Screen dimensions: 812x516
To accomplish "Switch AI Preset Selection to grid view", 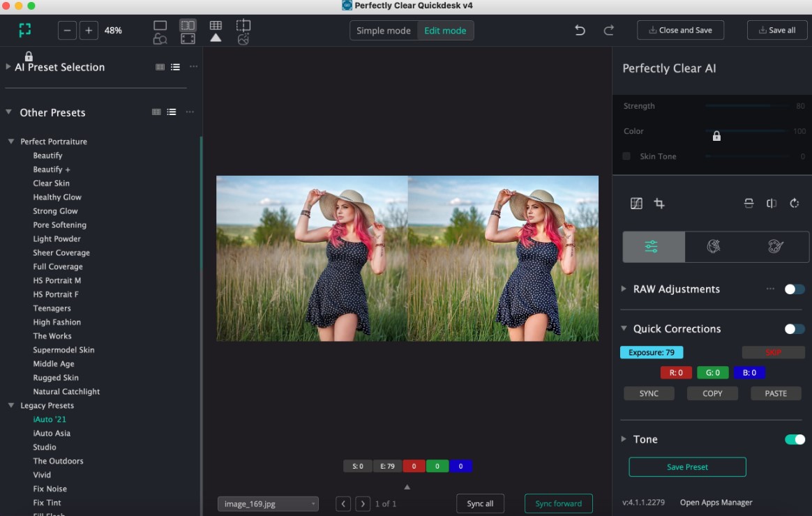I will [160, 67].
